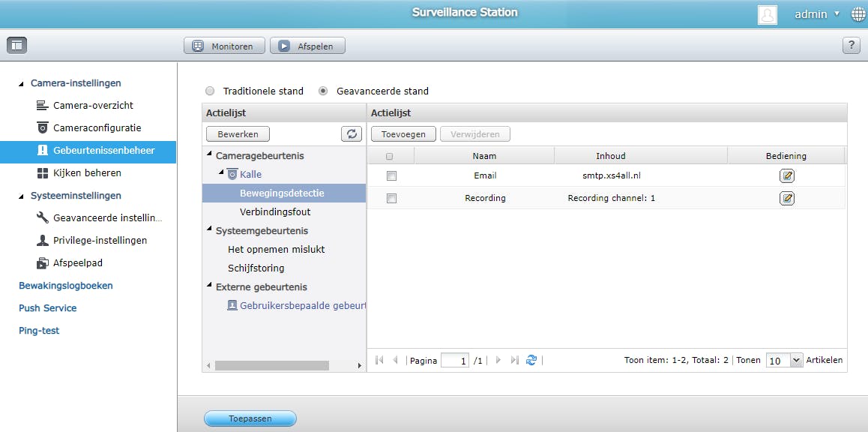The image size is (868, 432).
Task: Open the language globe menu
Action: click(858, 13)
